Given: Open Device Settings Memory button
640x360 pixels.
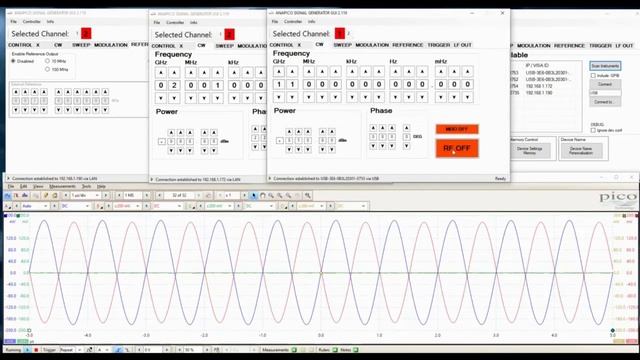Looking at the screenshot, I should click(529, 151).
